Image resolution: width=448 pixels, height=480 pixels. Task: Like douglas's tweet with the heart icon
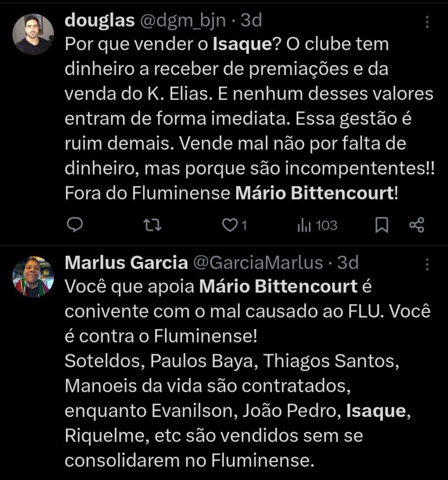[x=235, y=225]
